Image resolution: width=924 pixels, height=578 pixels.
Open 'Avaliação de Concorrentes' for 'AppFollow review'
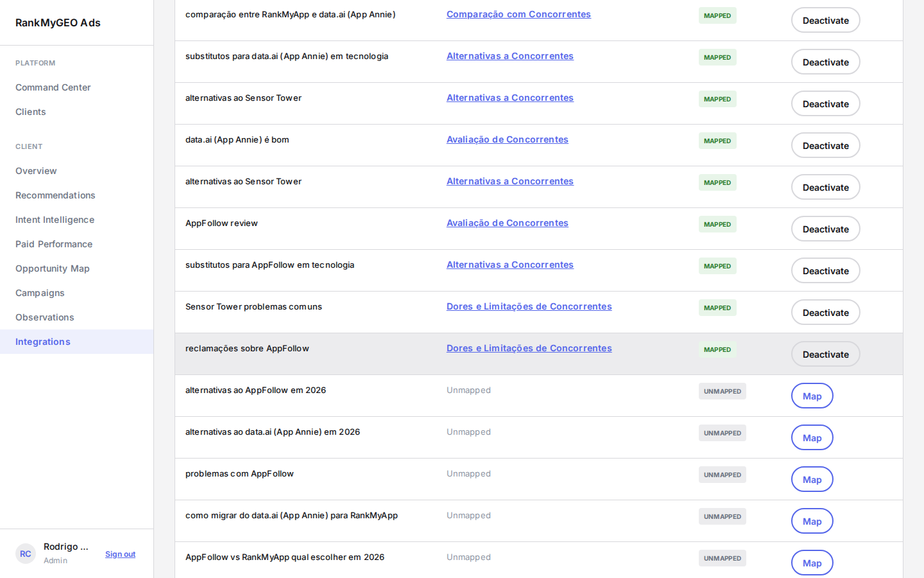click(x=508, y=223)
